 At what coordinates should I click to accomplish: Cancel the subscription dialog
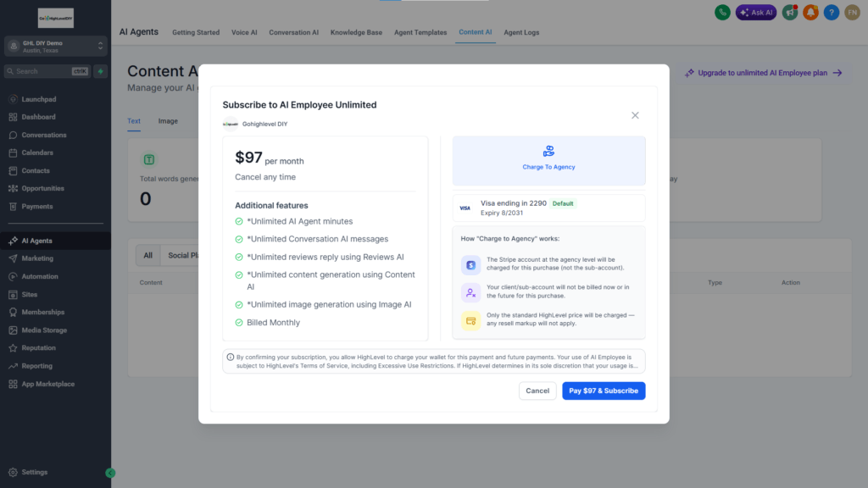[x=537, y=391]
